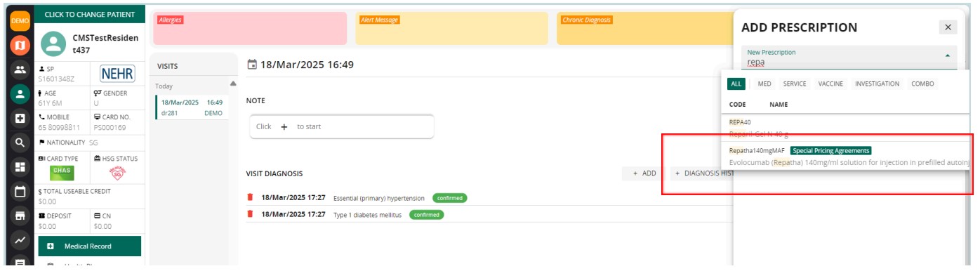Click the CN amount $0.00
Screen dimensions: 980x271
tap(102, 226)
